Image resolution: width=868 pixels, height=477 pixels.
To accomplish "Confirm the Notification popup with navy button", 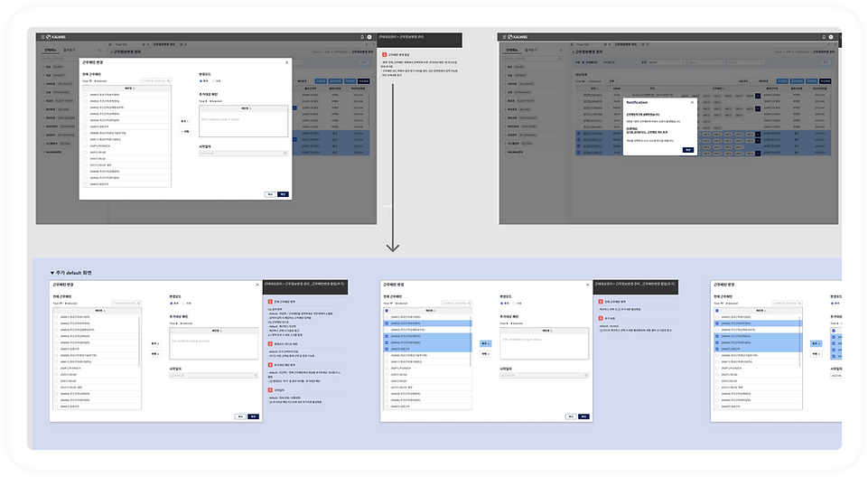I will pos(687,150).
